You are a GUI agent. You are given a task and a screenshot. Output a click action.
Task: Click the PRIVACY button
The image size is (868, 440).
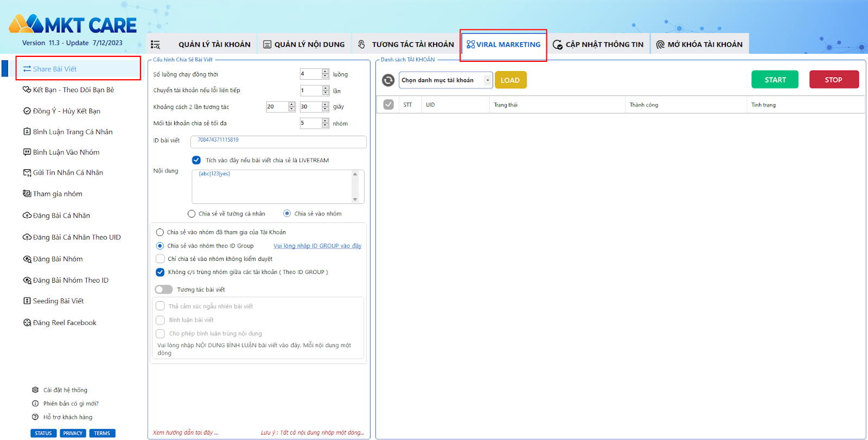73,433
